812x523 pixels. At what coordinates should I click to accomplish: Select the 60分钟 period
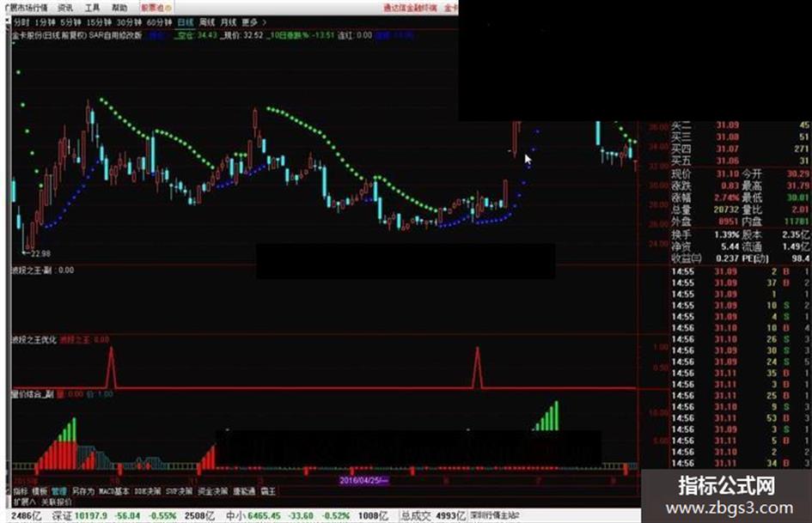pyautogui.click(x=159, y=22)
